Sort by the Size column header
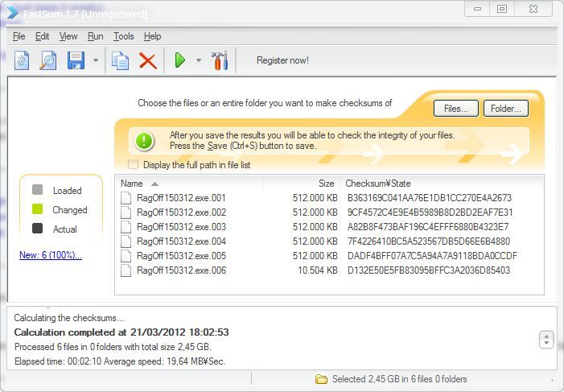 tap(326, 184)
